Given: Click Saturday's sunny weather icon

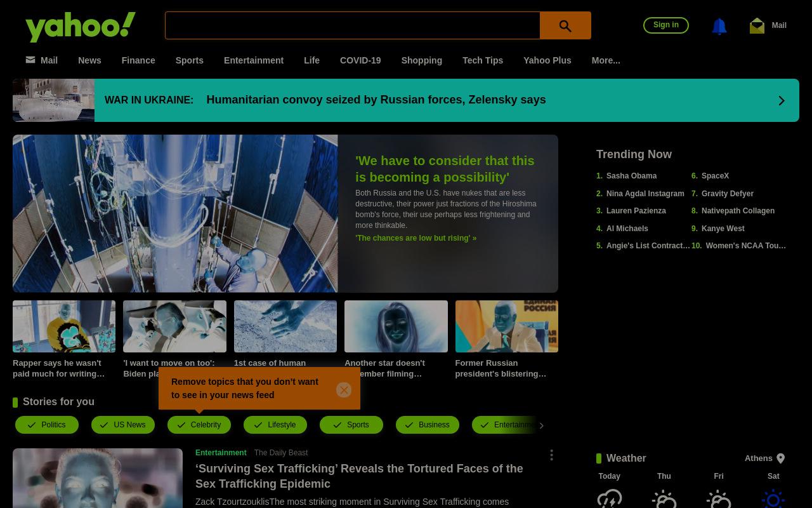Looking at the screenshot, I should pyautogui.click(x=773, y=499).
